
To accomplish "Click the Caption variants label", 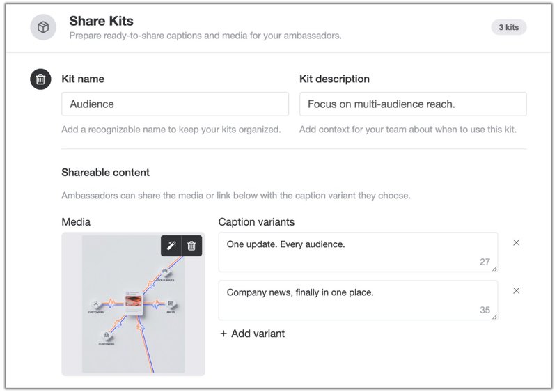I will pos(256,222).
